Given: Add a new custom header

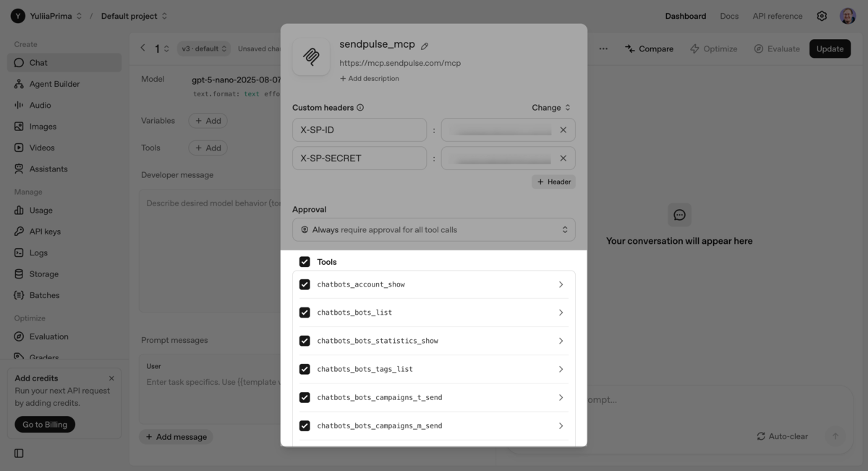Looking at the screenshot, I should pos(554,182).
